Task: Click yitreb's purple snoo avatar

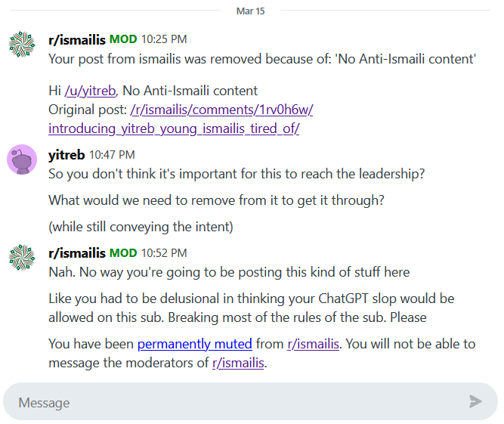Action: click(x=23, y=159)
